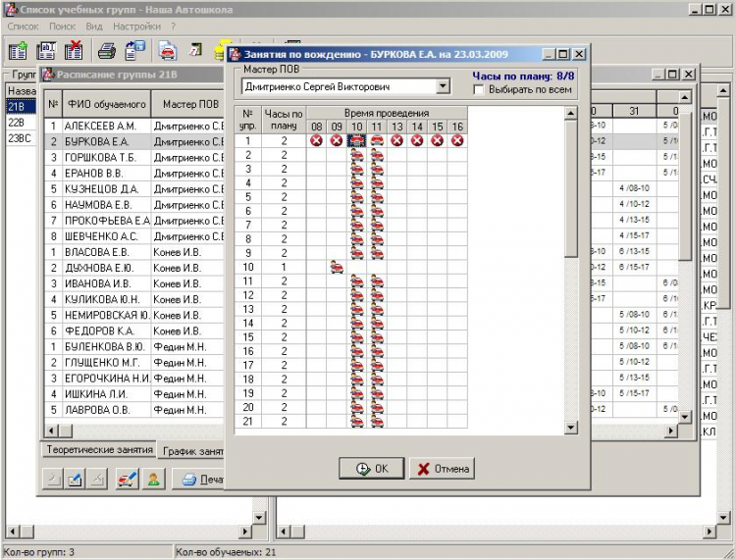Click the main window bottom-left scroll arrow
Viewport: 736px width, 560px height.
(13, 532)
